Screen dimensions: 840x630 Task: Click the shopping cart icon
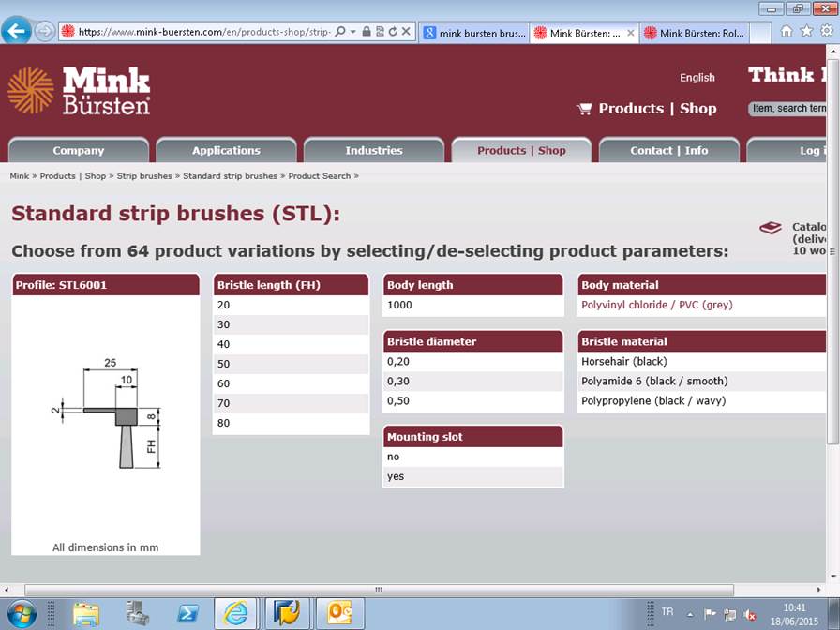pos(584,109)
